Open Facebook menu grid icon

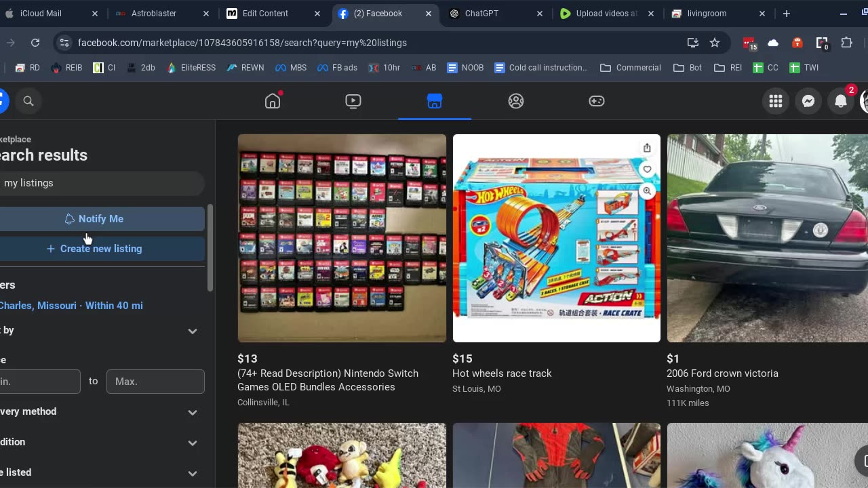point(776,101)
